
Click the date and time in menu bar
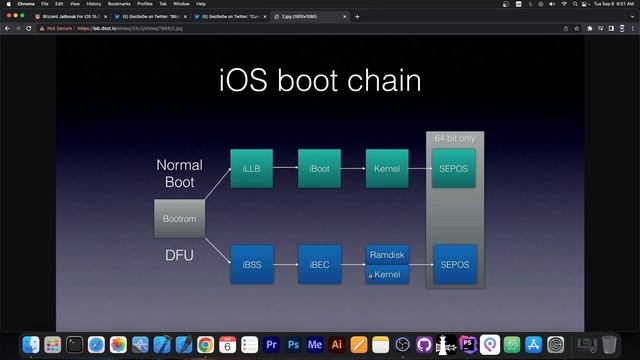tap(614, 4)
